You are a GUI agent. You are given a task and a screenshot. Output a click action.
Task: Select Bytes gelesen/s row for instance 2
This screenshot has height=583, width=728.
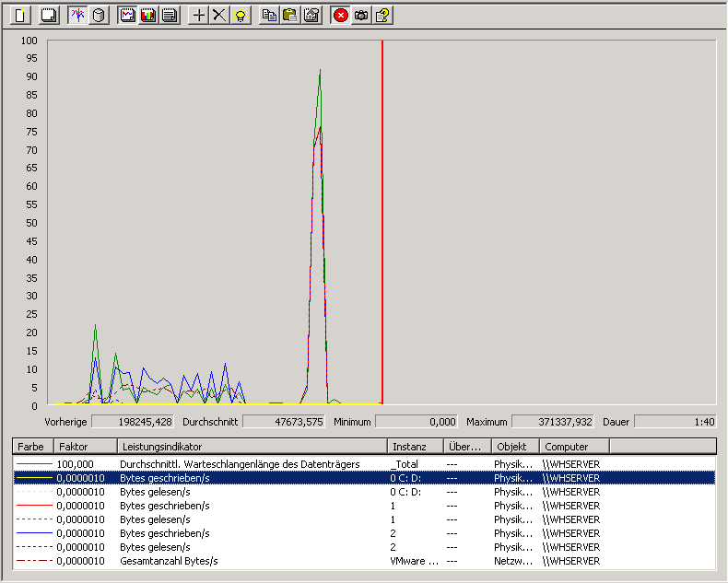click(365, 547)
